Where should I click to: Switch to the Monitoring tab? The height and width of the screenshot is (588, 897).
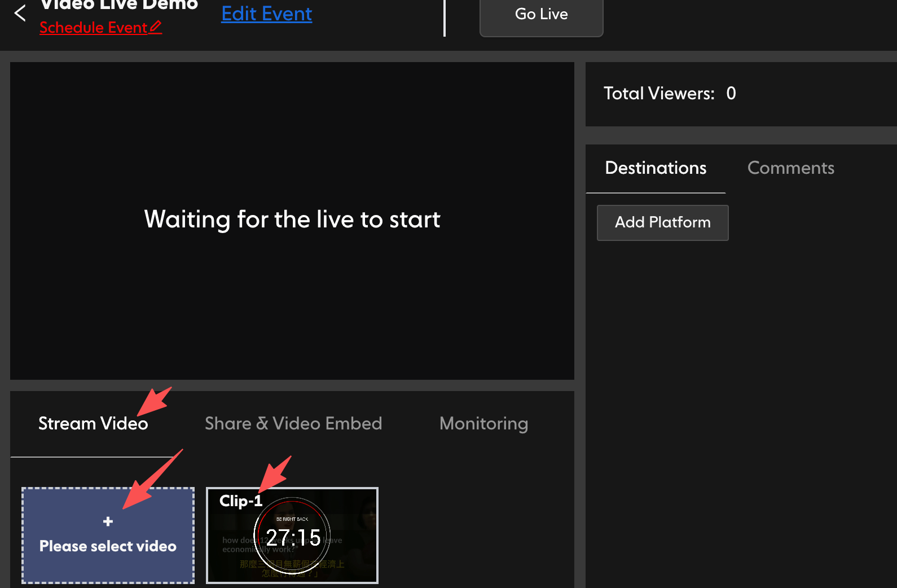pos(483,424)
